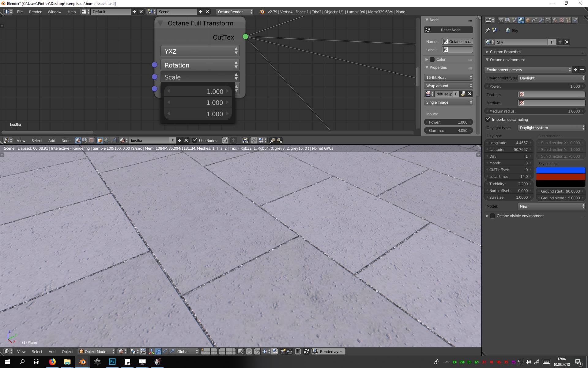Switch to the Object data mesh tab
The image size is (588, 368).
(x=548, y=20)
